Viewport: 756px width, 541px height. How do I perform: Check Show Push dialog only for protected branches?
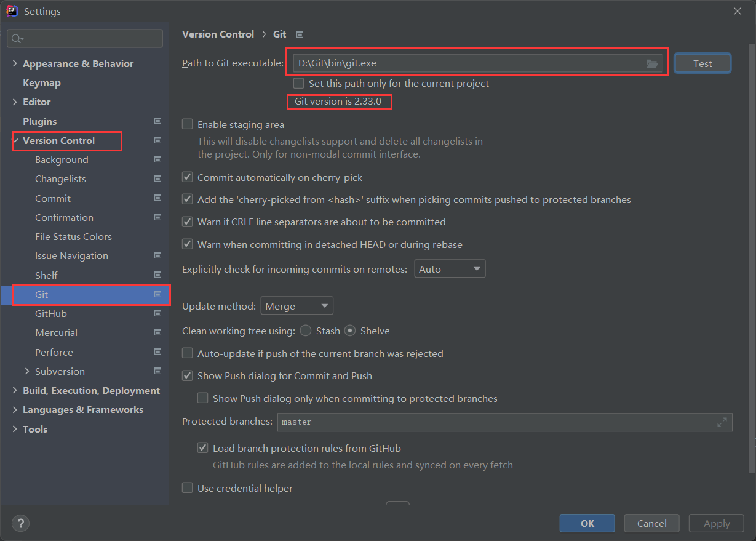(202, 398)
